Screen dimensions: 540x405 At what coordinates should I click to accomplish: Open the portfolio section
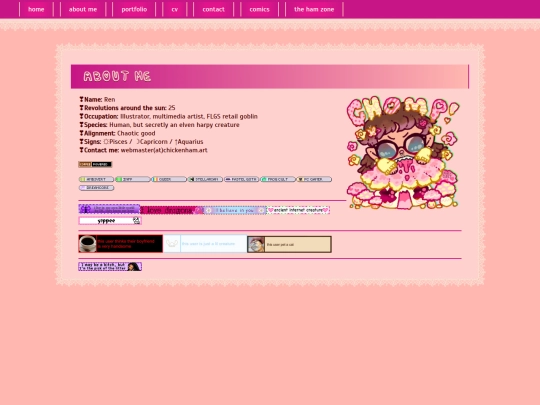[134, 9]
